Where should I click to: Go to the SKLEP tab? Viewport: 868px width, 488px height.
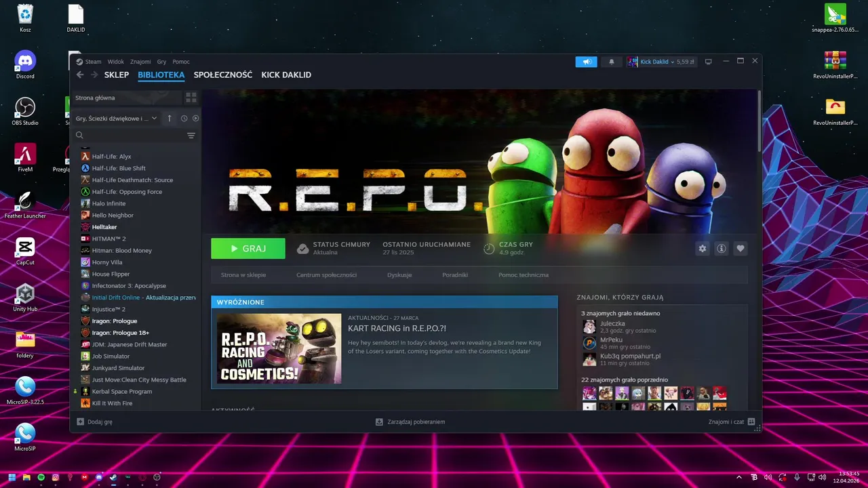pos(117,75)
